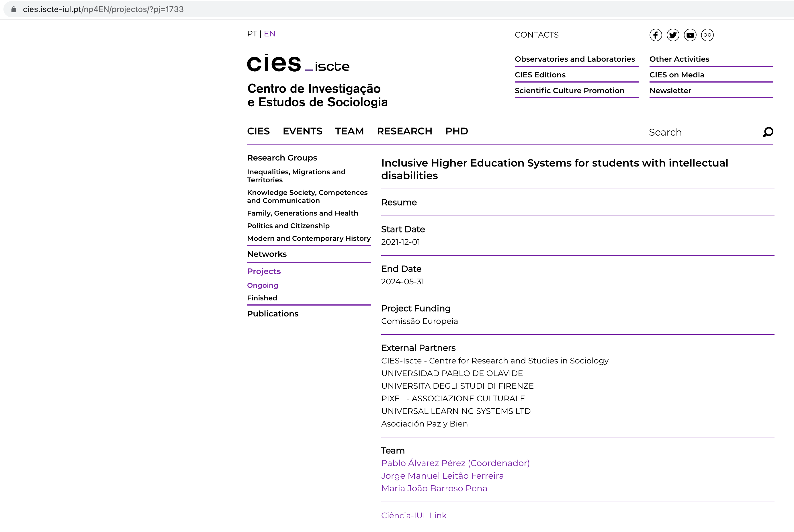Screen dimensions: 794x532
Task: Click the end date 2024-05-31
Action: click(402, 281)
